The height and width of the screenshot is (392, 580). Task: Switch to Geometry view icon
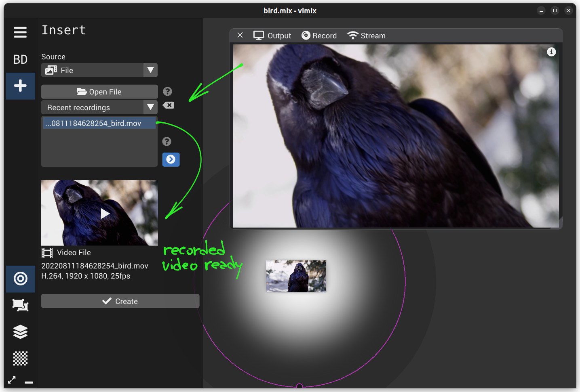pos(20,305)
